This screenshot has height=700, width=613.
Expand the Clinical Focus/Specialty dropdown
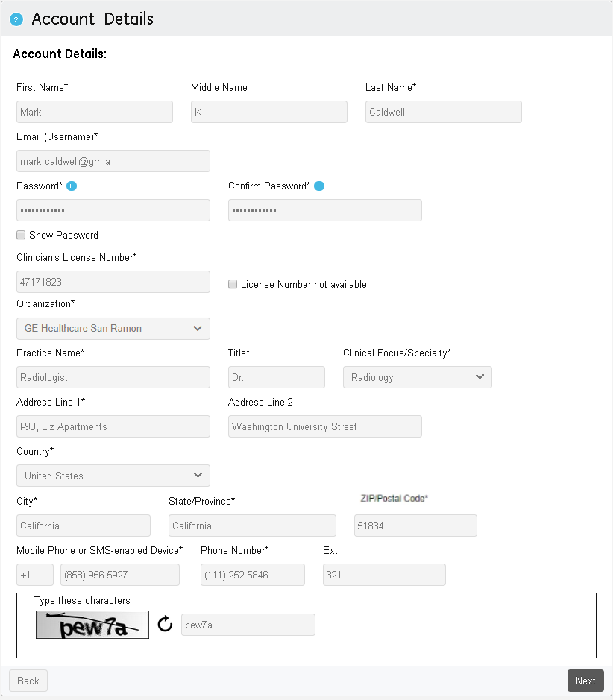pos(417,377)
